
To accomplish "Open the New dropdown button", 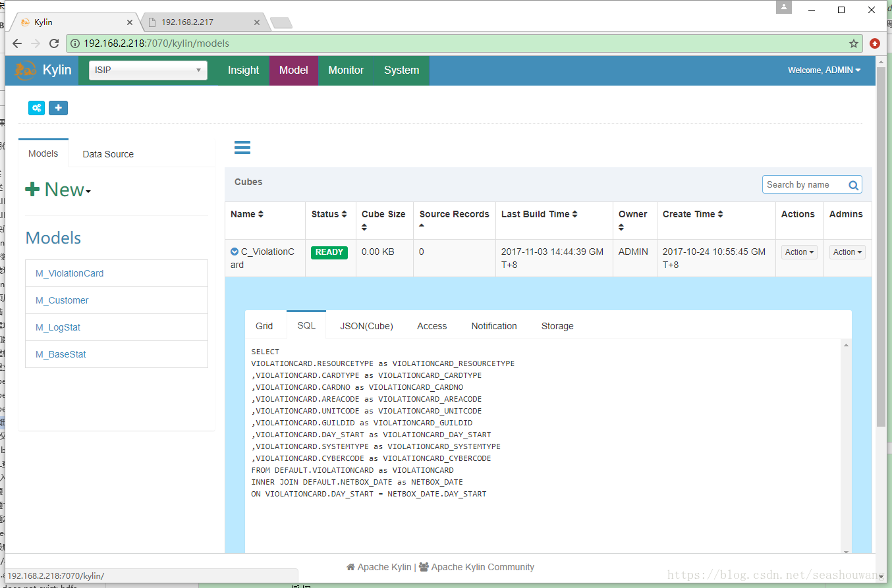I will coord(58,190).
